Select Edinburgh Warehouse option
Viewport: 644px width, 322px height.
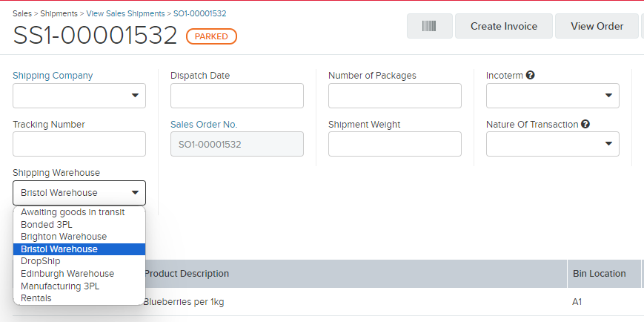coord(67,274)
